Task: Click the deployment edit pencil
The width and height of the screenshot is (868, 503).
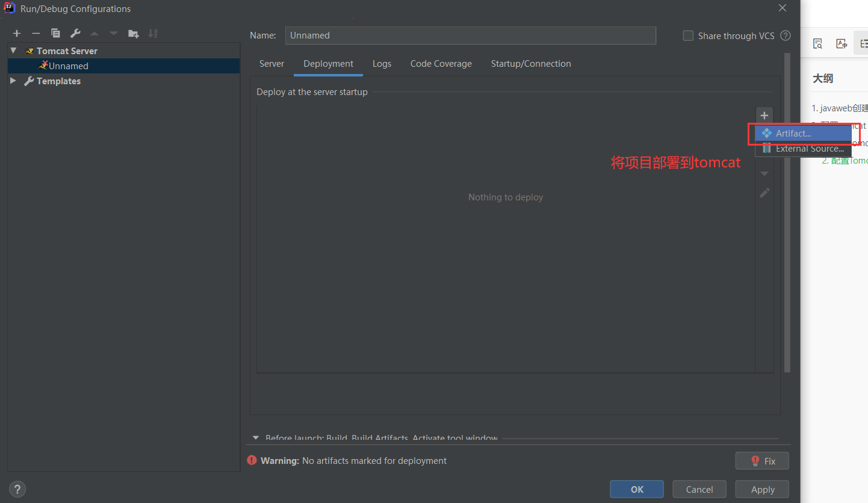Action: pyautogui.click(x=764, y=193)
